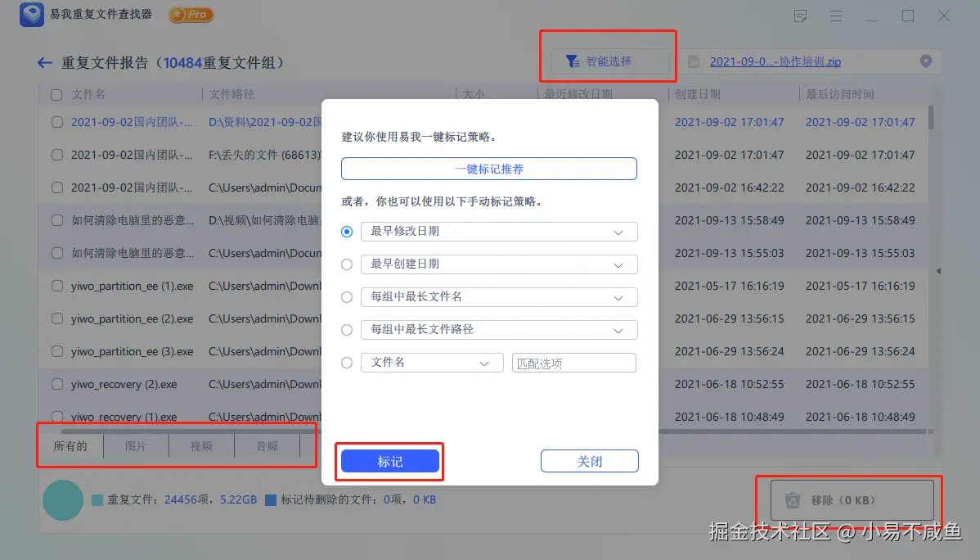
Task: Click the 文件路径 column header
Action: tap(232, 94)
